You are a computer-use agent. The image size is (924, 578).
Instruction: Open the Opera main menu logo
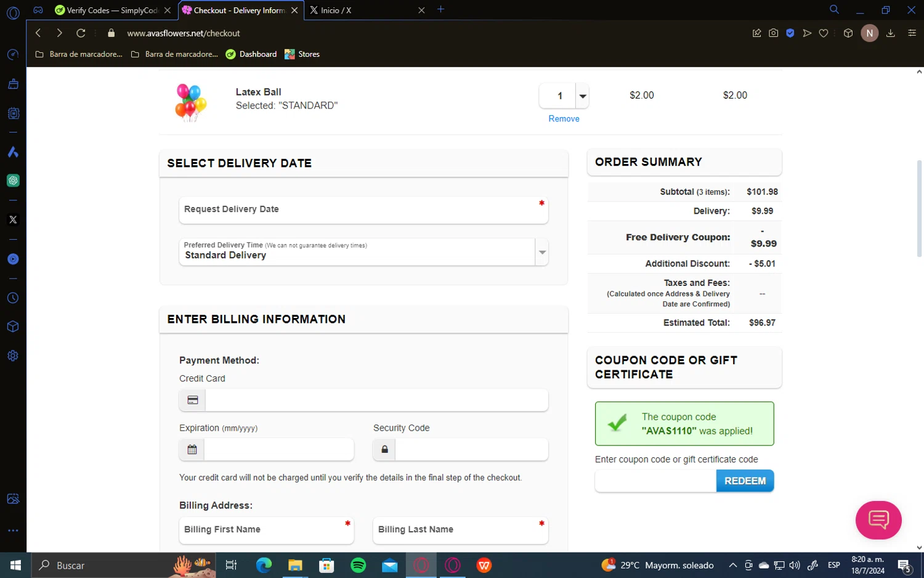point(13,12)
